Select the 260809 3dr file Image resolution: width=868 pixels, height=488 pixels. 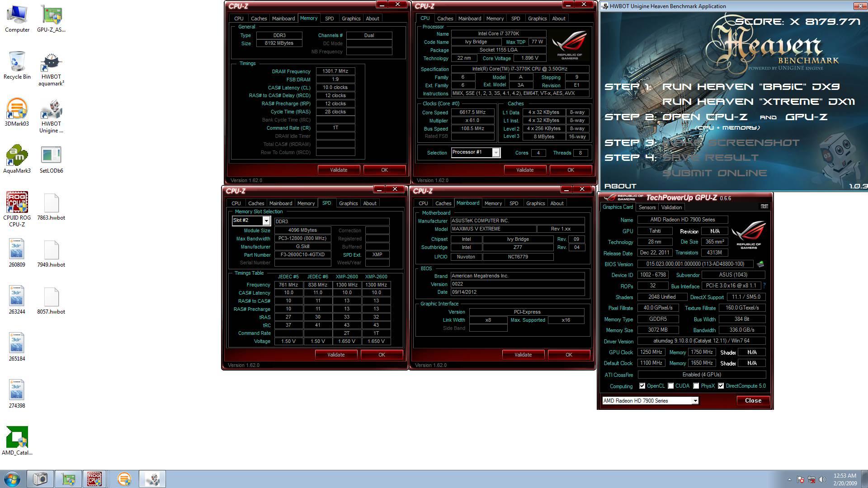point(17,254)
